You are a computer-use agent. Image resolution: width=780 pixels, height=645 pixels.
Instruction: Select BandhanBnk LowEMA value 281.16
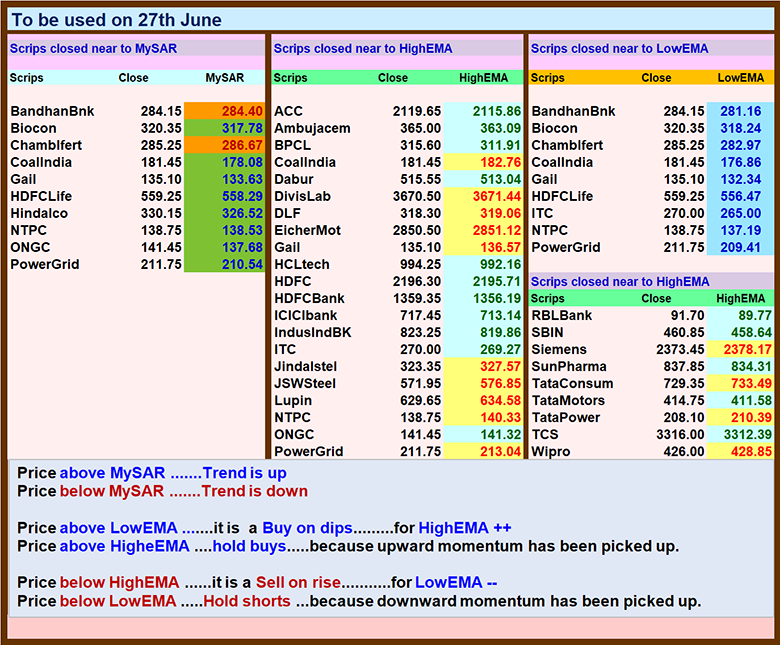coord(741,111)
